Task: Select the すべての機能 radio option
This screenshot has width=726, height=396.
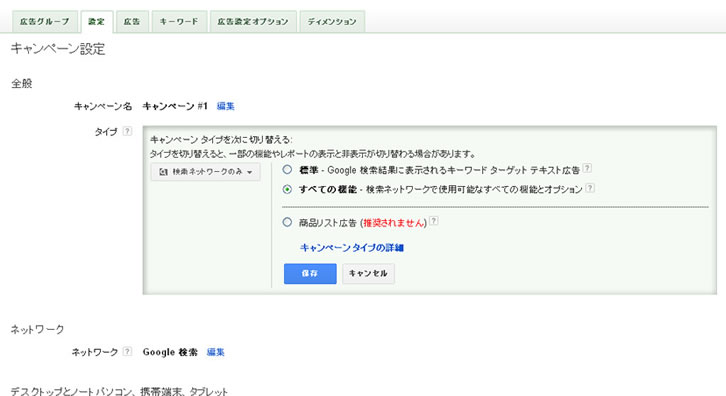Action: click(x=287, y=189)
